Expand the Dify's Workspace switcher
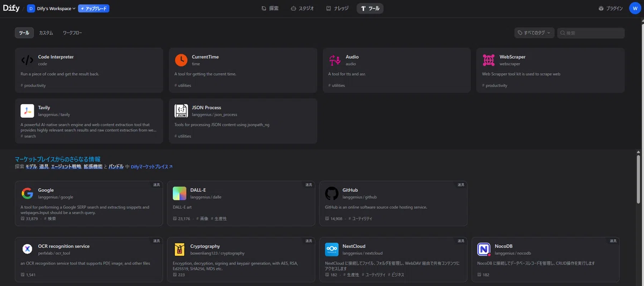The width and height of the screenshot is (644, 286). point(56,9)
